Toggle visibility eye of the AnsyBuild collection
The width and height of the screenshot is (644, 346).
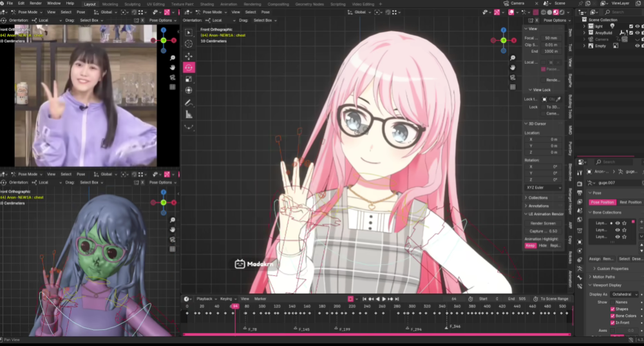coord(638,33)
